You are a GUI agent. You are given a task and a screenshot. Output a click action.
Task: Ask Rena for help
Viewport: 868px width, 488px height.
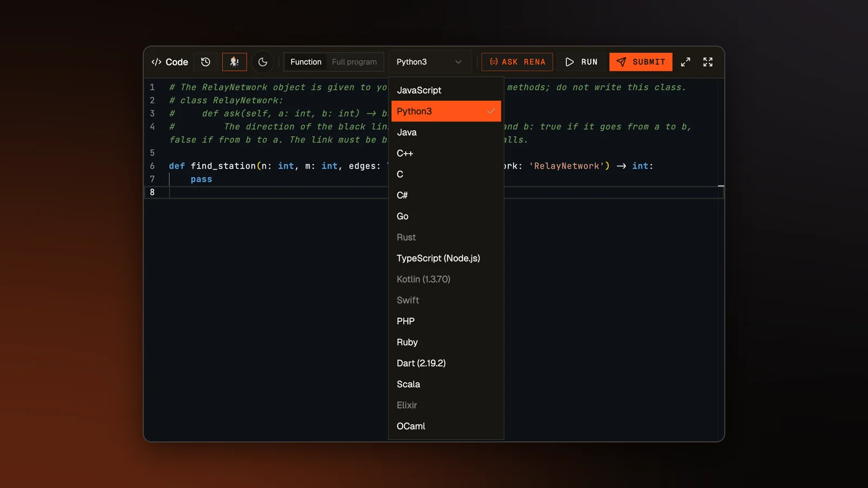pyautogui.click(x=518, y=62)
